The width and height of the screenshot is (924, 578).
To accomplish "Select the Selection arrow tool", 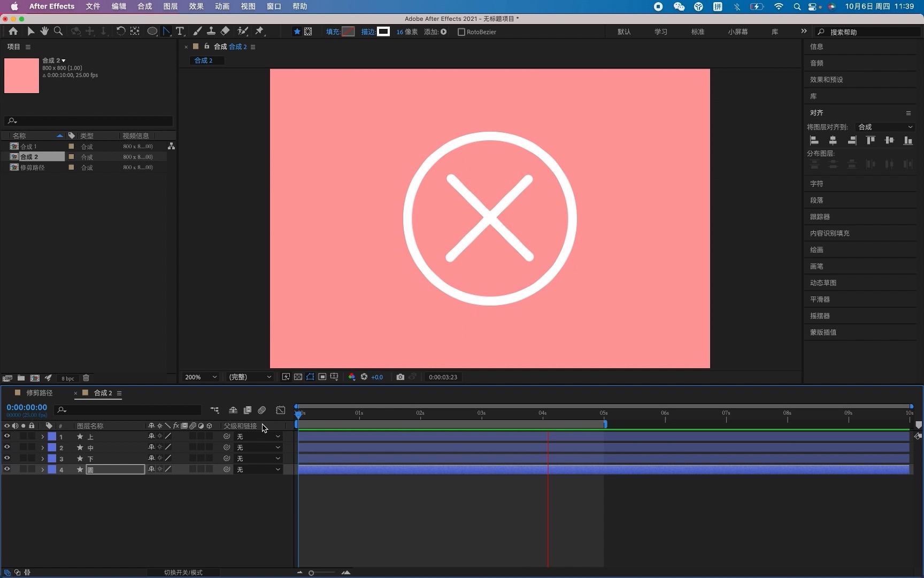I will [30, 32].
